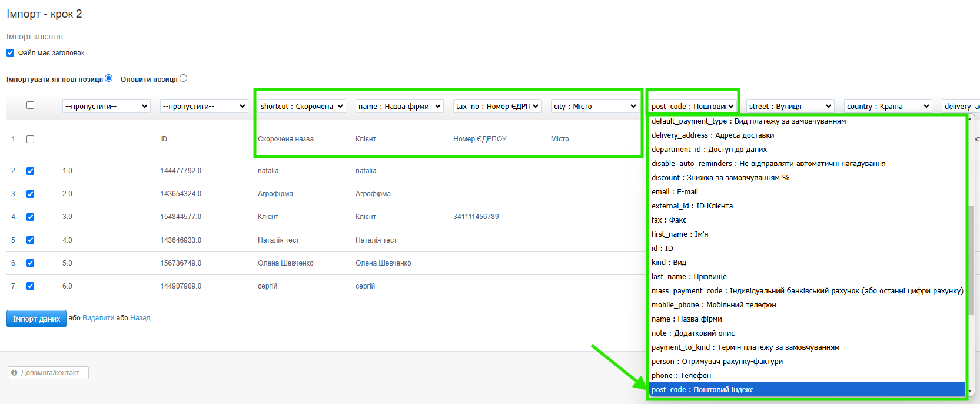Viewport: 980px width, 404px height.
Task: Click the info icon in Допомога/контакт
Action: pyautogui.click(x=15, y=373)
